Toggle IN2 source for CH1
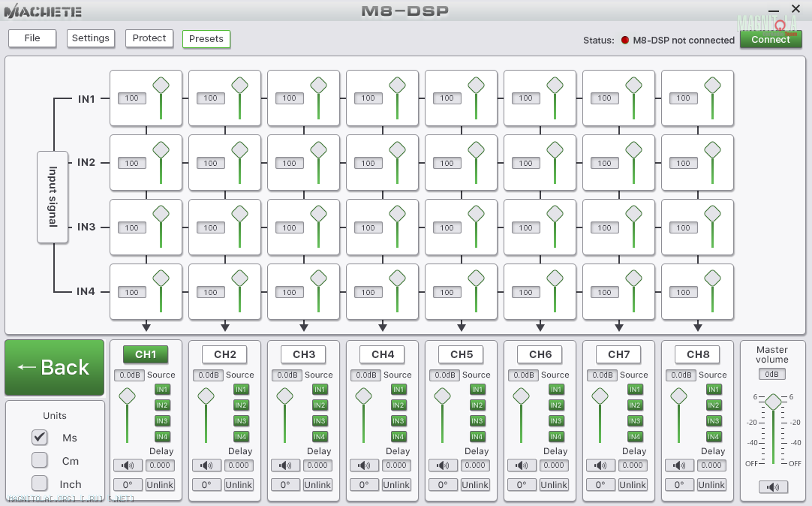Screen dimensions: 812x506 tap(162, 405)
